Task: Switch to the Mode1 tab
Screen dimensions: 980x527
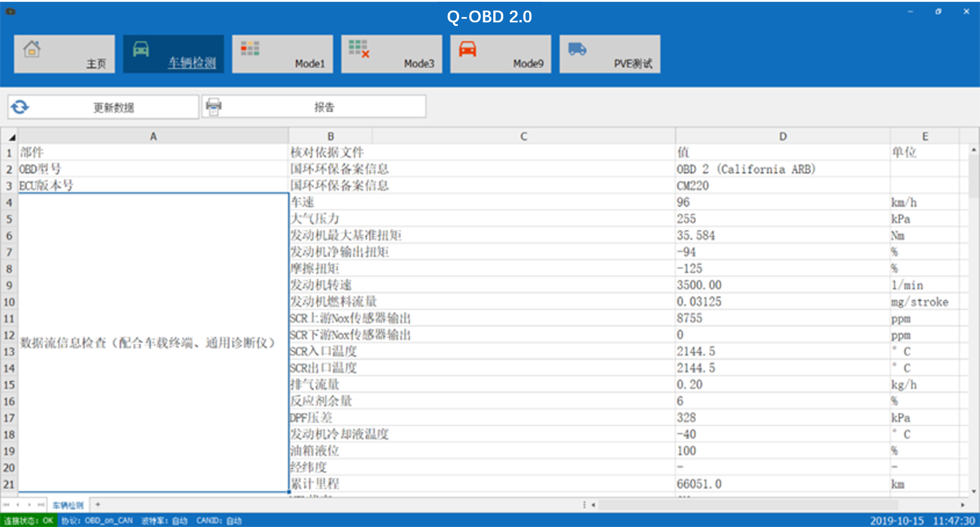Action: tap(283, 54)
